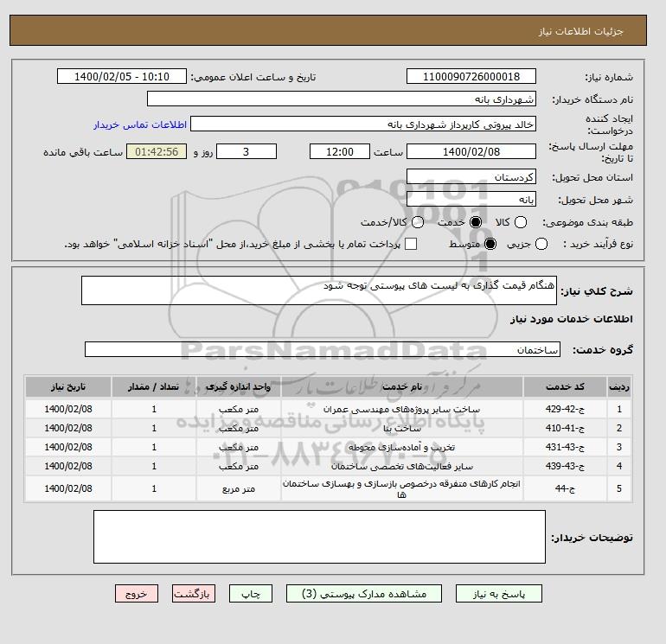Click the شماره نیاز number field

click(x=471, y=76)
